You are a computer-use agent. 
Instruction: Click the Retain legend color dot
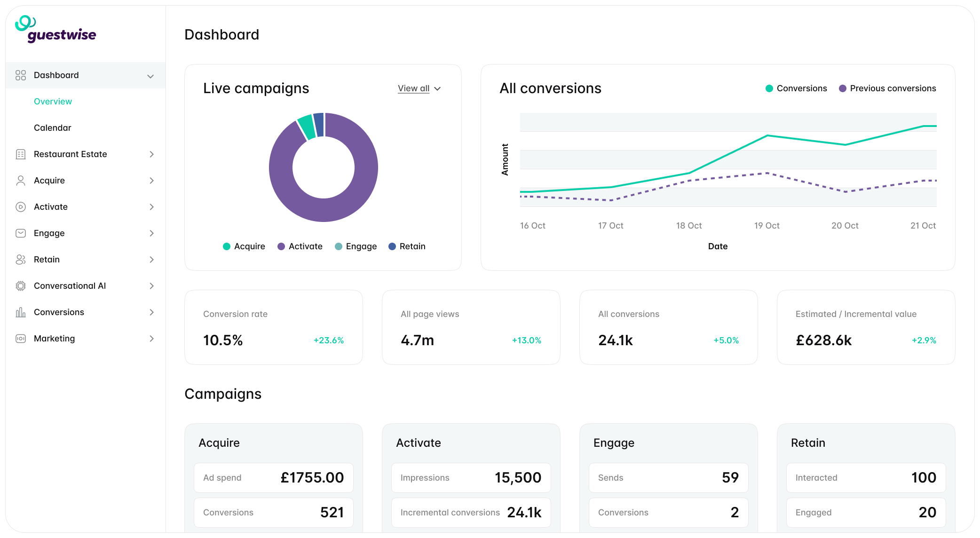point(392,246)
